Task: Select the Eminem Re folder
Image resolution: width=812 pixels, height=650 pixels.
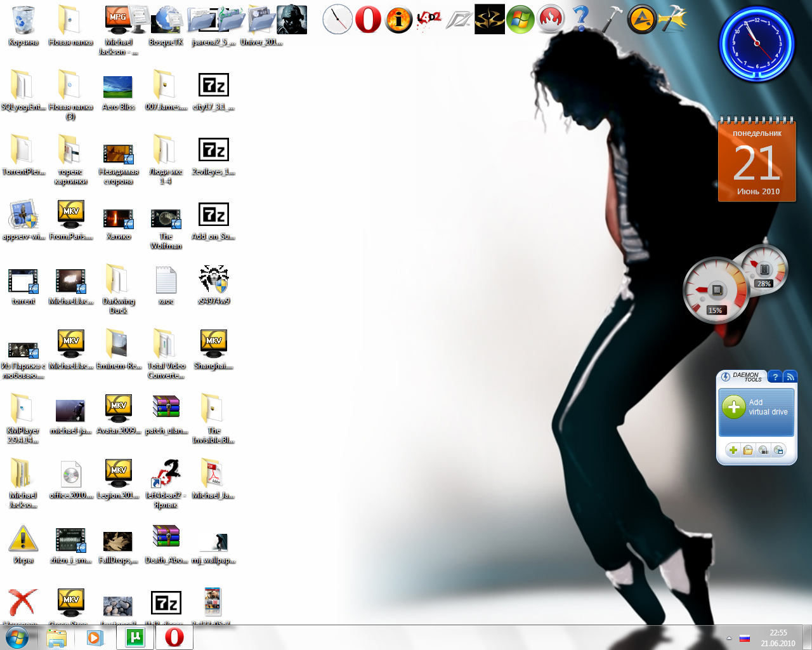Action: 119,350
